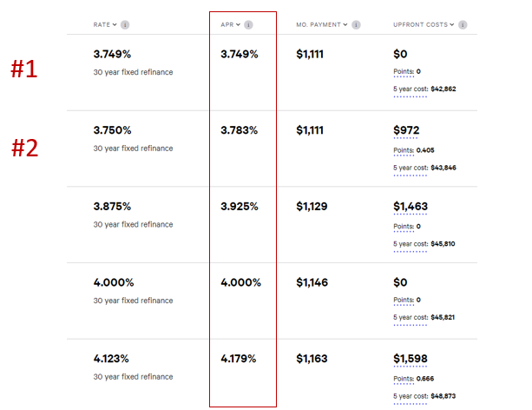This screenshot has width=532, height=410.
Task: Open MO. PAYMENT sort dropdown
Action: tap(345, 25)
